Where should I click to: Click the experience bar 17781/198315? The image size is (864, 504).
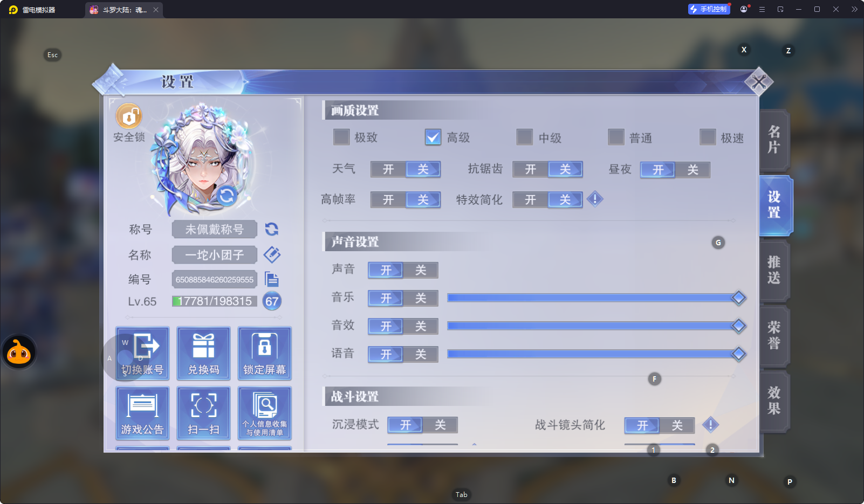coord(215,301)
